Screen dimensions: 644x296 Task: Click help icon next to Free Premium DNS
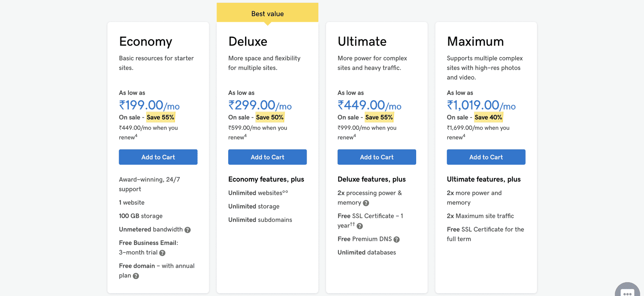pyautogui.click(x=396, y=239)
